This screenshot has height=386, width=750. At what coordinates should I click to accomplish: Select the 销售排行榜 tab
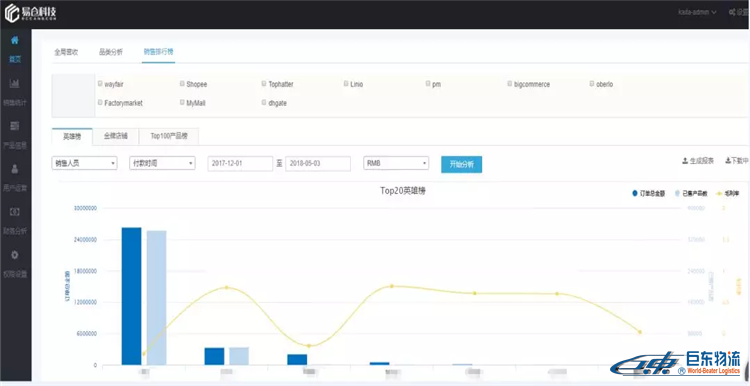158,52
